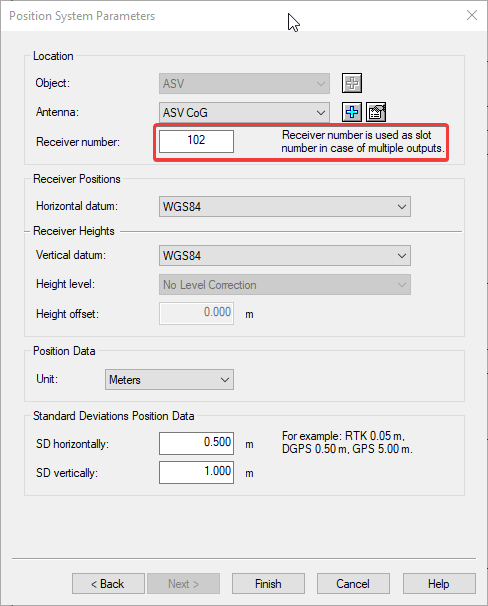Image resolution: width=488 pixels, height=606 pixels.
Task: Confirm settings with the Finish button
Action: pyautogui.click(x=268, y=584)
